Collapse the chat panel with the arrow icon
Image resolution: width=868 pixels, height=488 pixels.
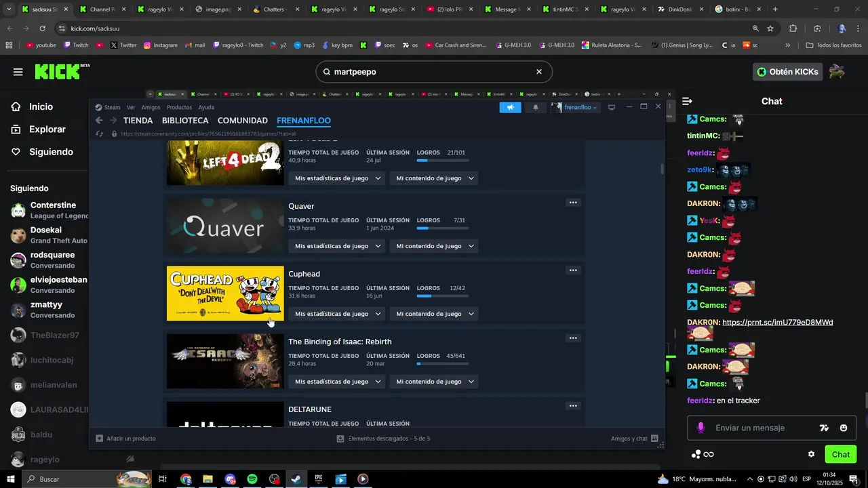click(687, 101)
